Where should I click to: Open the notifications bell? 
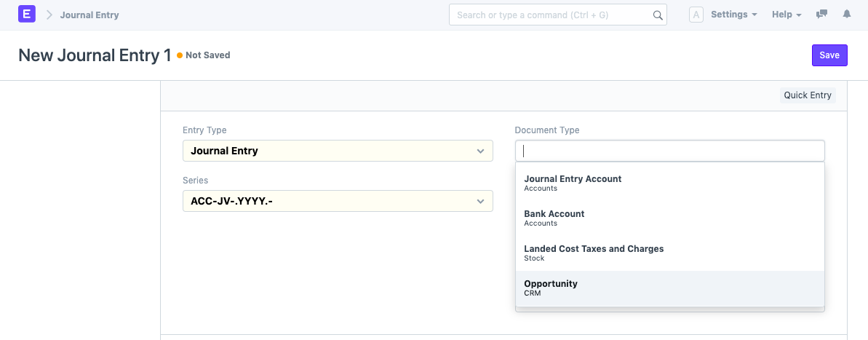846,15
